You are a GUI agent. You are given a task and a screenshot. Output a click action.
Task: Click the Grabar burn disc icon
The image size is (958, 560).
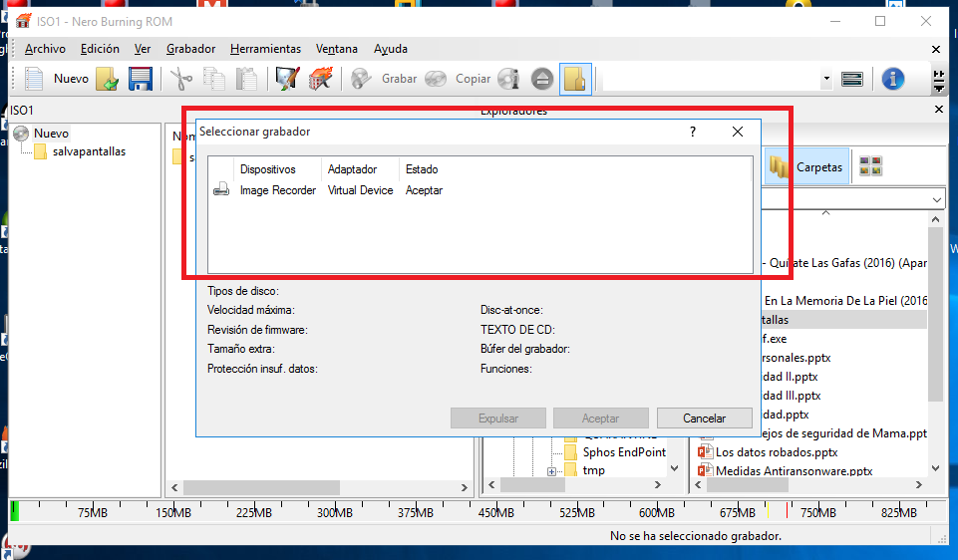[x=361, y=79]
